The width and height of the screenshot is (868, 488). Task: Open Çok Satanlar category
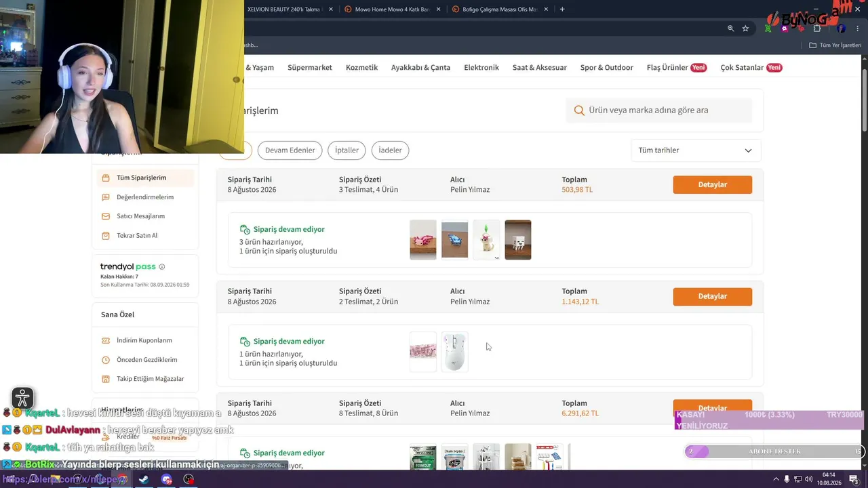[x=751, y=68]
